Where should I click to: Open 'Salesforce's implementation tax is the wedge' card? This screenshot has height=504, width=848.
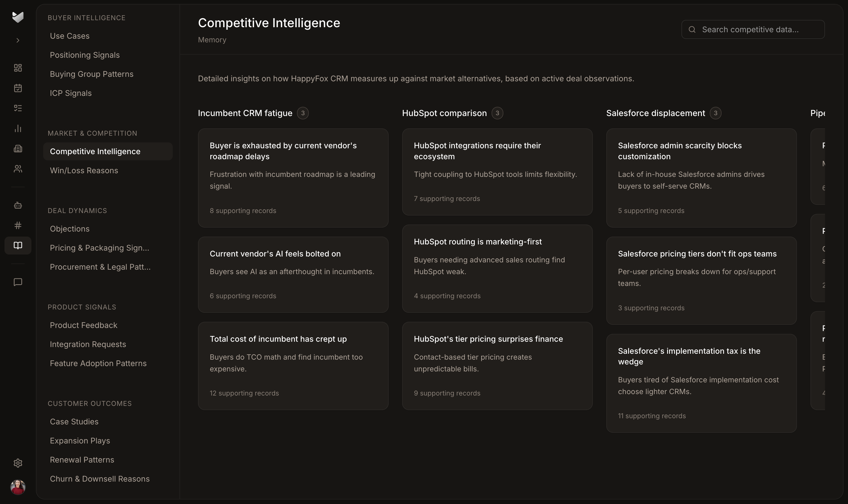point(701,383)
